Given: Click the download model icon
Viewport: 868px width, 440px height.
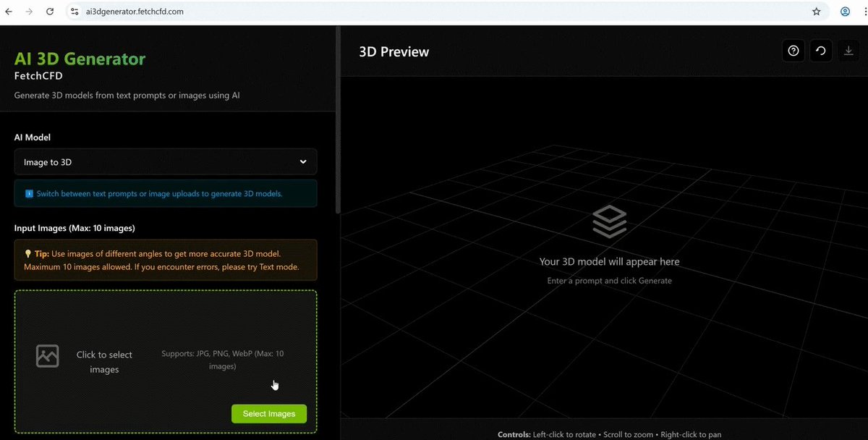Looking at the screenshot, I should click(x=848, y=51).
